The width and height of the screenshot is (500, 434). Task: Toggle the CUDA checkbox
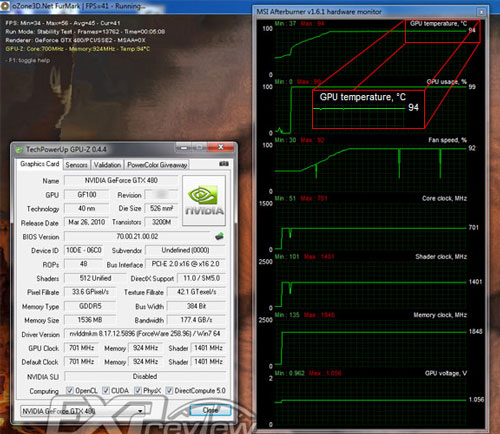106,390
